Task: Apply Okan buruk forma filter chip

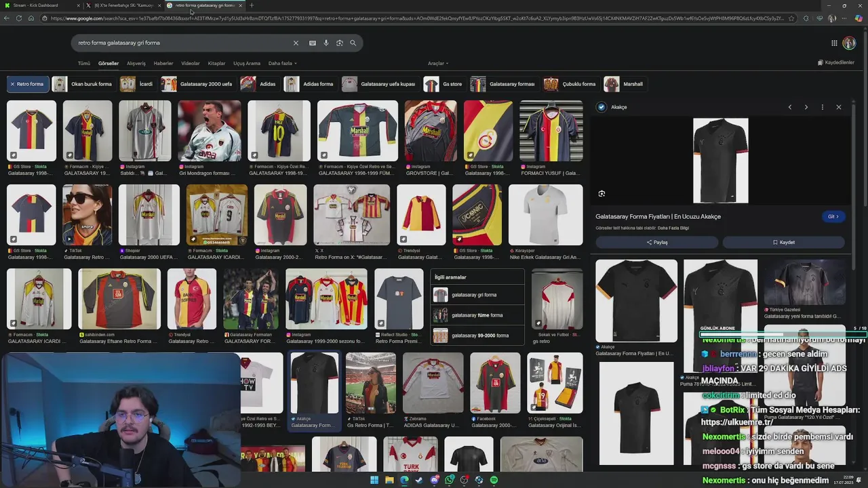Action: 84,84
